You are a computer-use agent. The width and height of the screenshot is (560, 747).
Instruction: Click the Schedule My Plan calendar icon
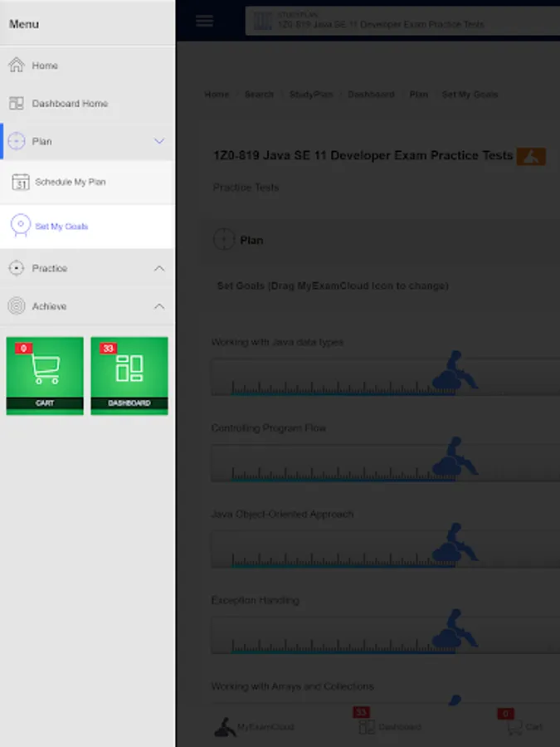click(21, 182)
